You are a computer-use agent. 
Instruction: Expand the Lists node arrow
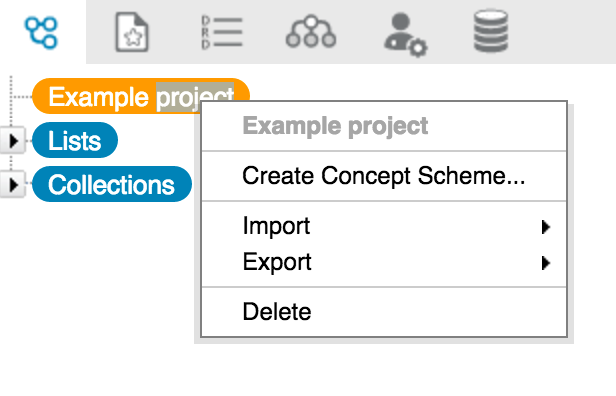point(13,140)
